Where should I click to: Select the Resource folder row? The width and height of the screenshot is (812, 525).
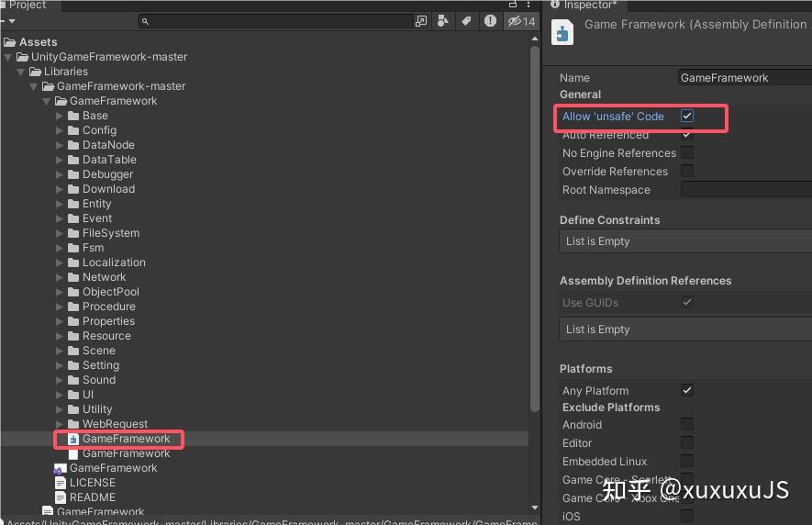pyautogui.click(x=264, y=336)
